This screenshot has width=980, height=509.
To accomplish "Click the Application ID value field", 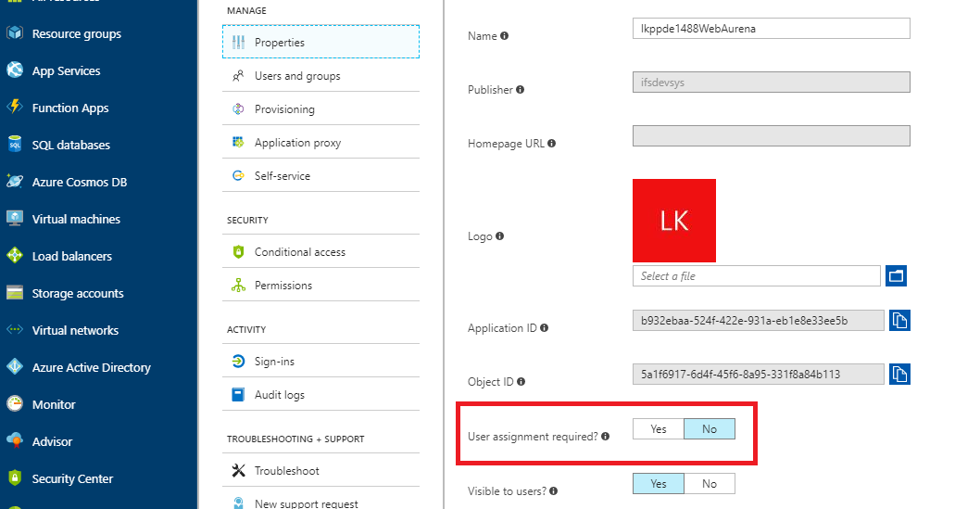I will (x=758, y=320).
